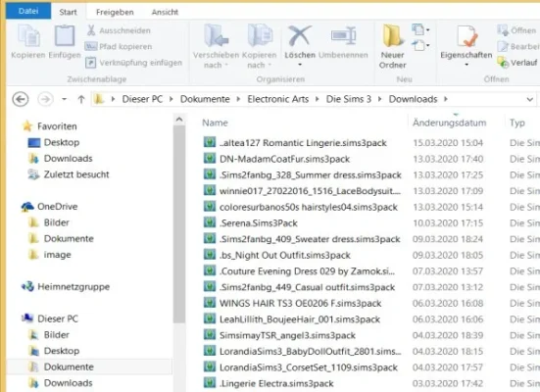Viewport: 540px width, 392px height.
Task: Click the Umbenennen icon
Action: (343, 36)
